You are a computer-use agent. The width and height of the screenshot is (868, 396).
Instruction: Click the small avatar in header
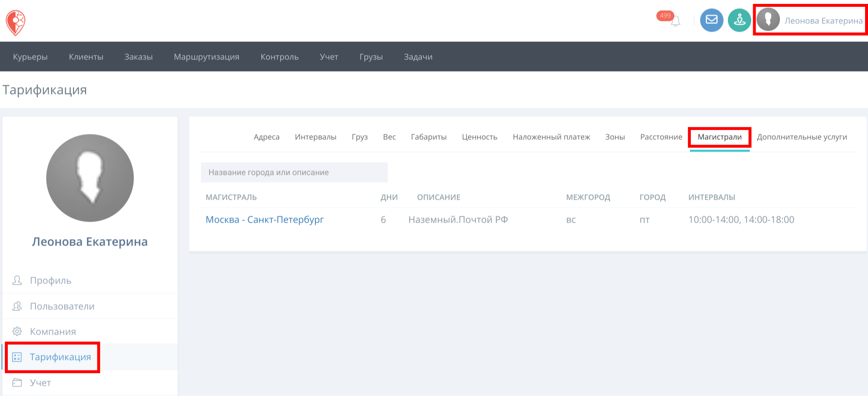tap(768, 20)
